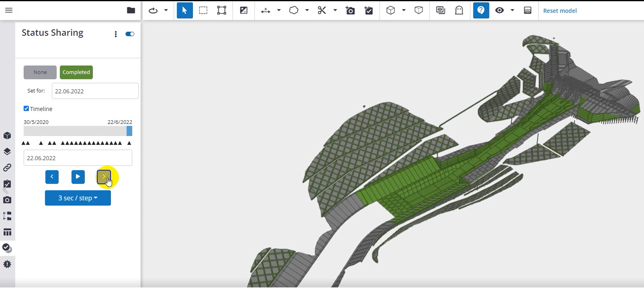Select the arrow pointer selection tool
This screenshot has width=644, height=288.
click(184, 11)
